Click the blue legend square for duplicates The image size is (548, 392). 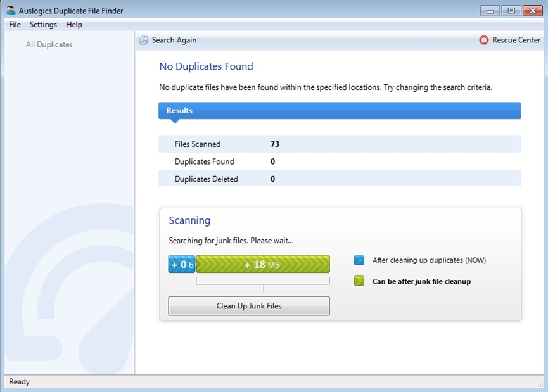(359, 260)
